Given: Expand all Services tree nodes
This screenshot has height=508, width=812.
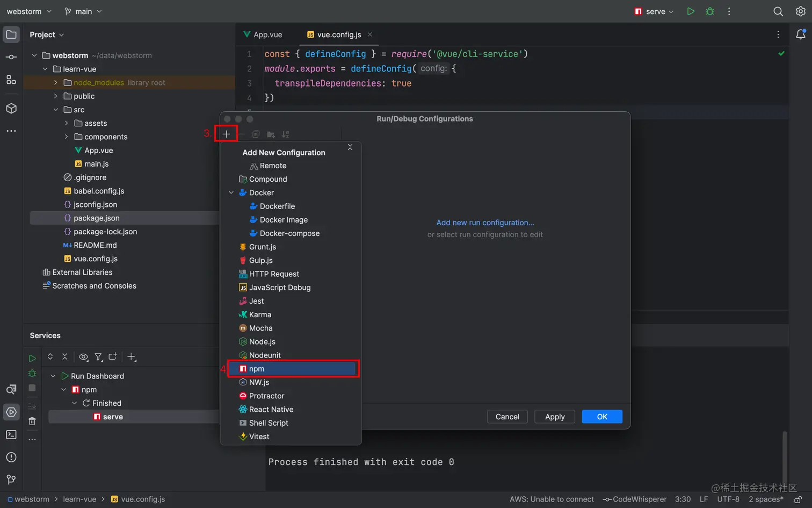Looking at the screenshot, I should pos(50,356).
